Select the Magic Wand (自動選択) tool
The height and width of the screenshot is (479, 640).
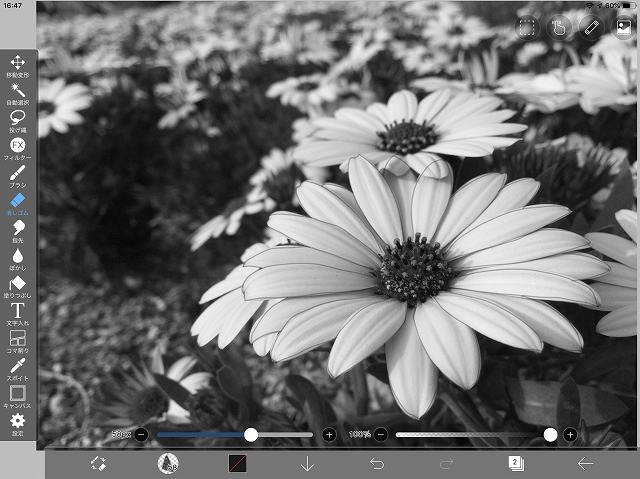[18, 94]
